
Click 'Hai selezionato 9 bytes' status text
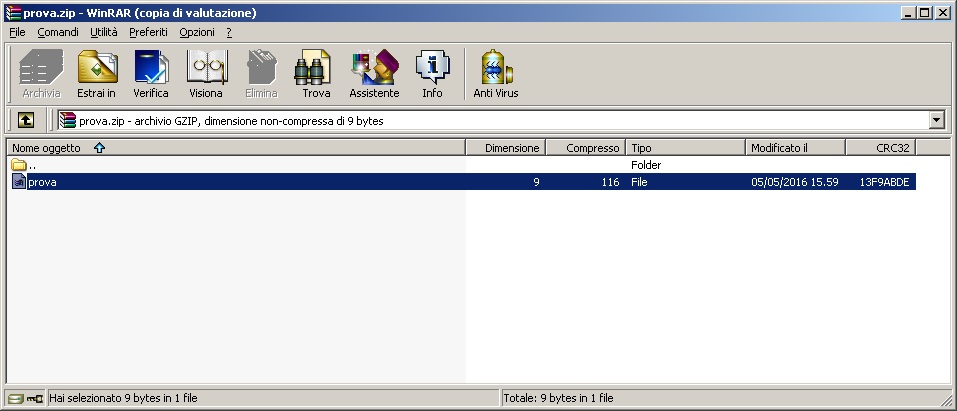click(123, 398)
